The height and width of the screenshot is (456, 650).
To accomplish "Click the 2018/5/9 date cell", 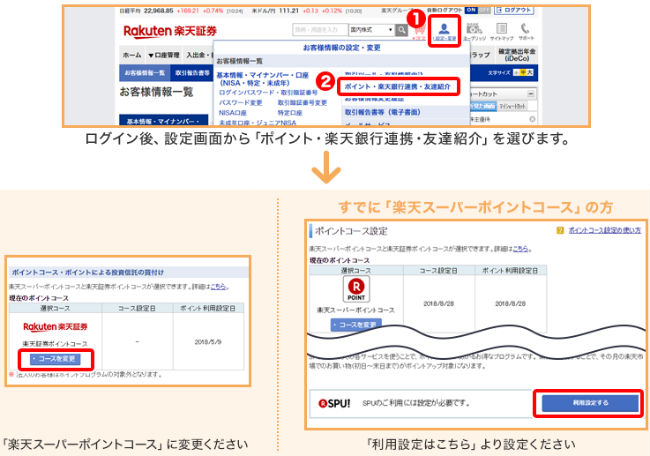I will coord(208,342).
